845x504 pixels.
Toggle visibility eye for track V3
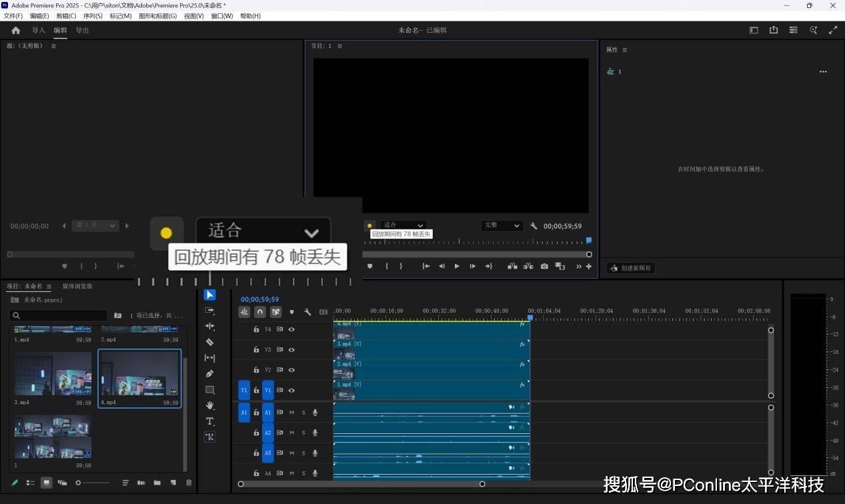[x=291, y=349]
